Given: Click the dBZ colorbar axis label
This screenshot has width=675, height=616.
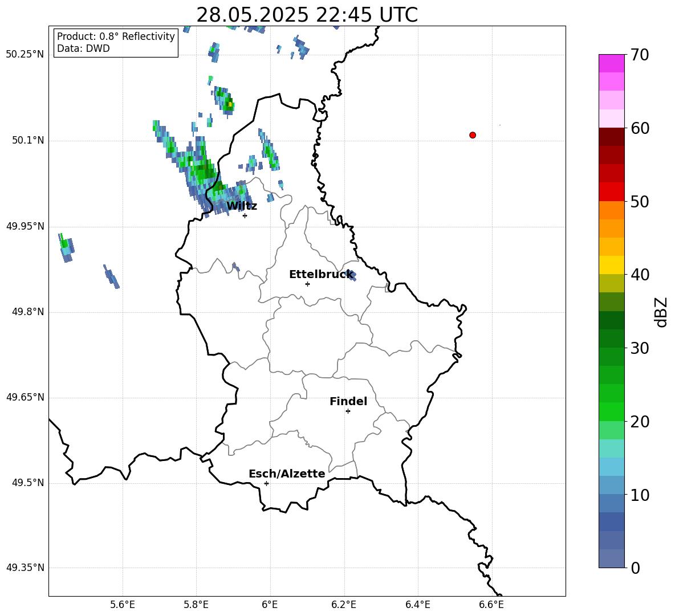Looking at the screenshot, I should pyautogui.click(x=661, y=312).
